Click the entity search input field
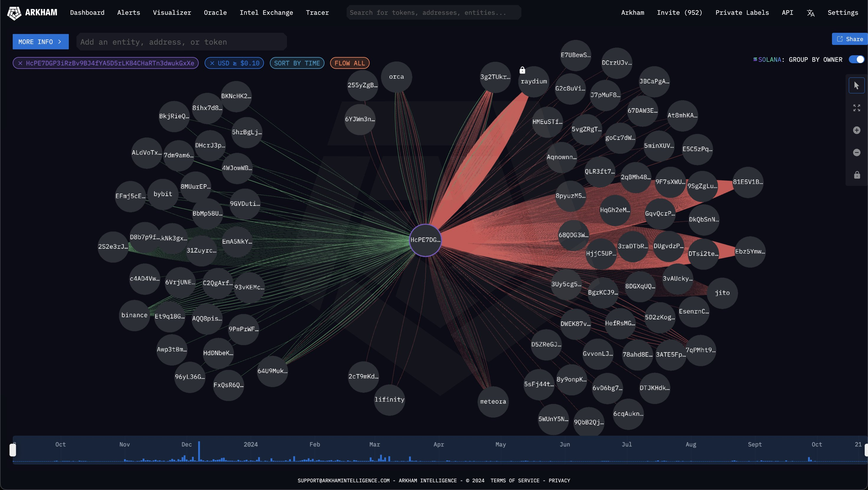 click(181, 42)
